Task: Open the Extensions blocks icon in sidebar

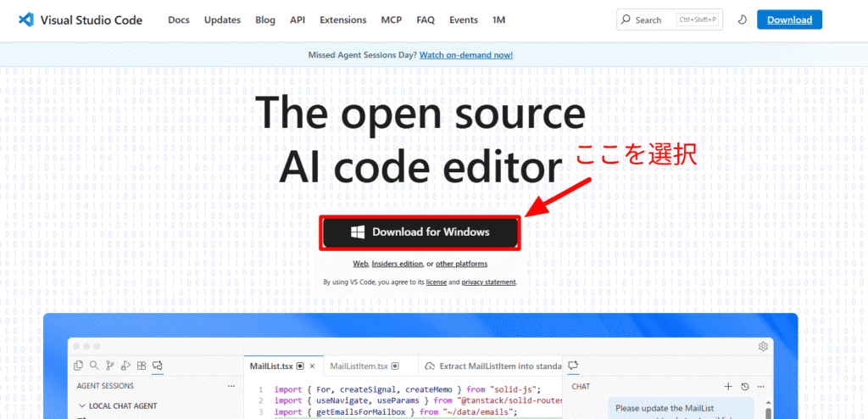Action: [x=142, y=366]
